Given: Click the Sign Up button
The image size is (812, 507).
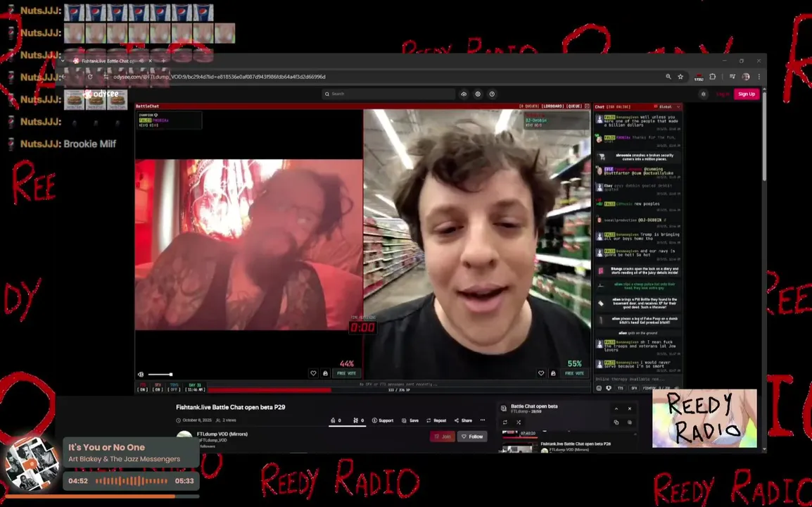Looking at the screenshot, I should click(747, 94).
